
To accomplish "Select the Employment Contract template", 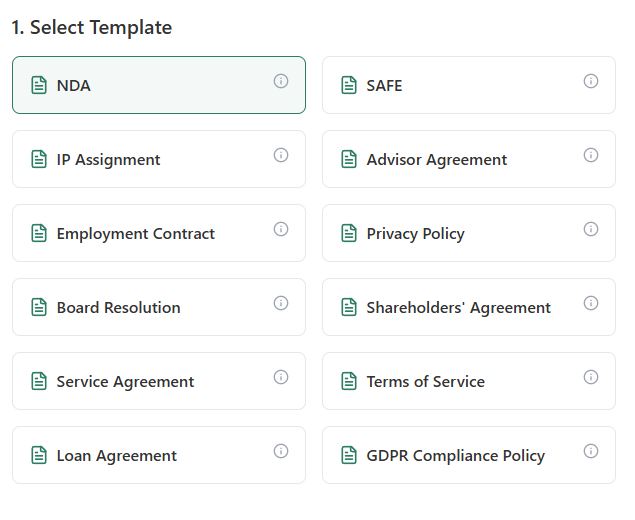I will (x=150, y=234).
